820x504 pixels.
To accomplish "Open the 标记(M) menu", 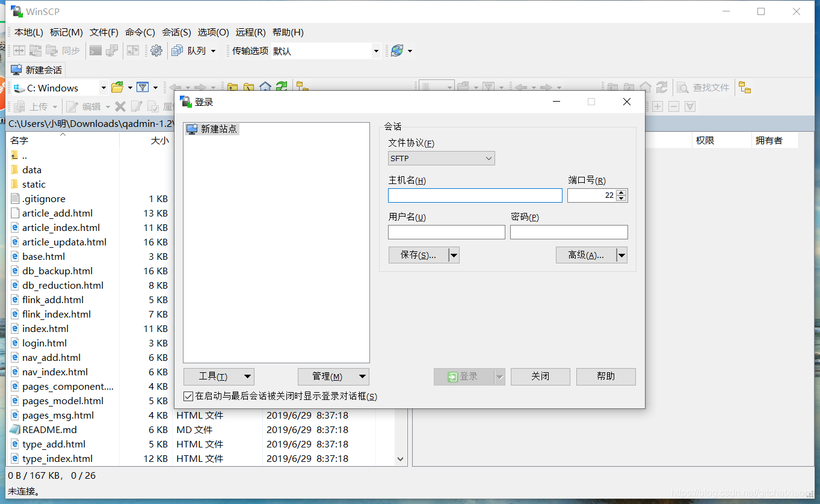I will click(x=66, y=32).
